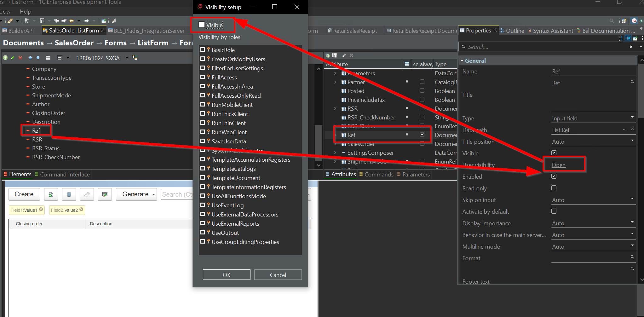Move element up with blue arrow
The image size is (644, 317).
pyautogui.click(x=30, y=58)
